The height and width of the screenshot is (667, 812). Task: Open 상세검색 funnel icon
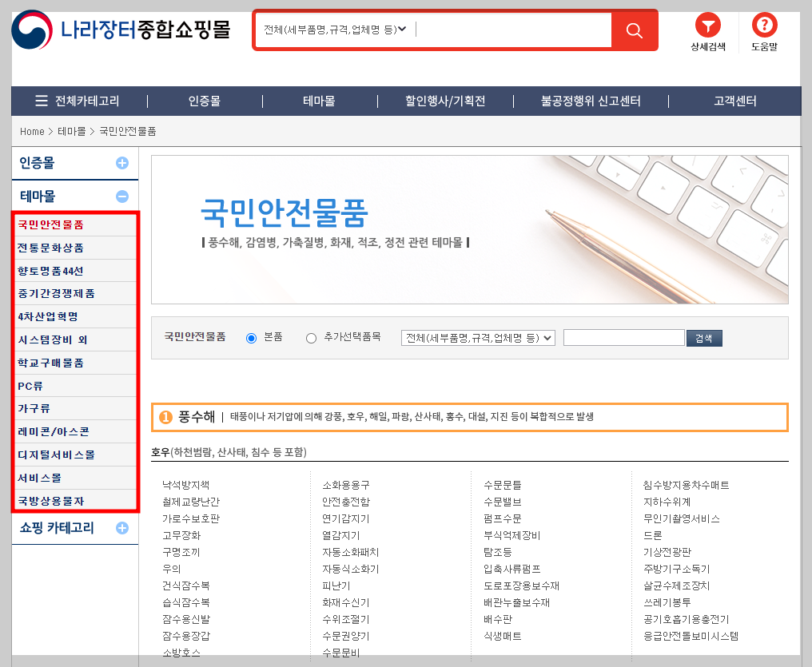point(707,25)
